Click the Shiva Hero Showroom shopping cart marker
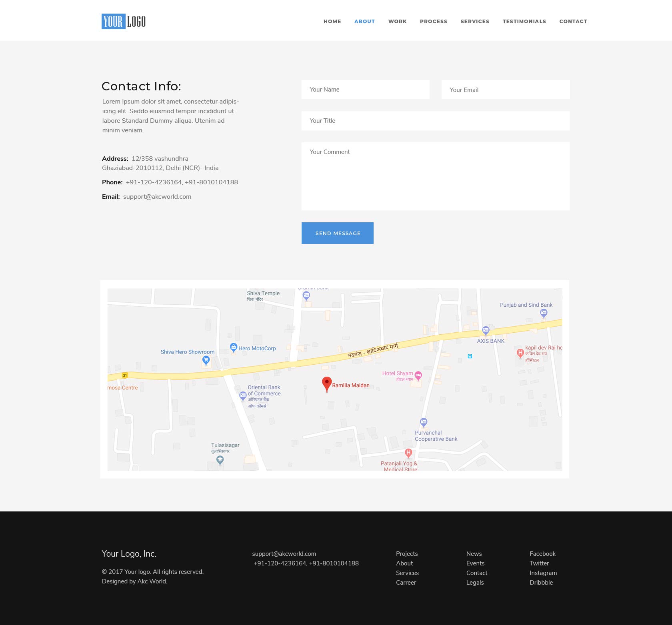 pyautogui.click(x=206, y=361)
